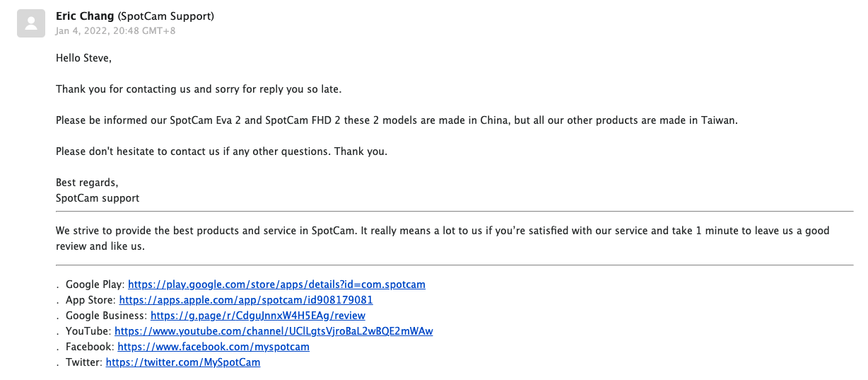Open the YouTube channel link

274,331
